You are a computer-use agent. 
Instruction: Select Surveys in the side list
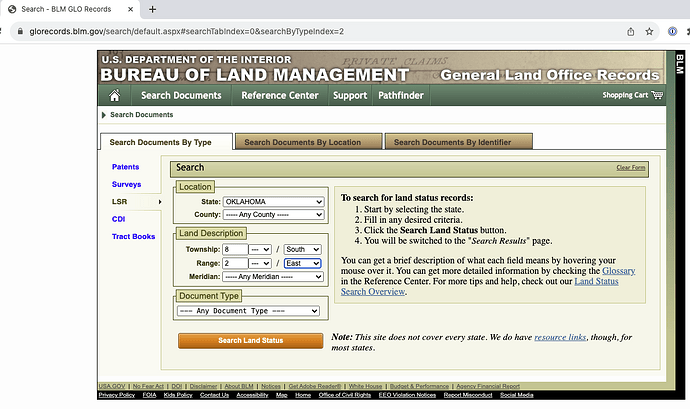pos(126,184)
